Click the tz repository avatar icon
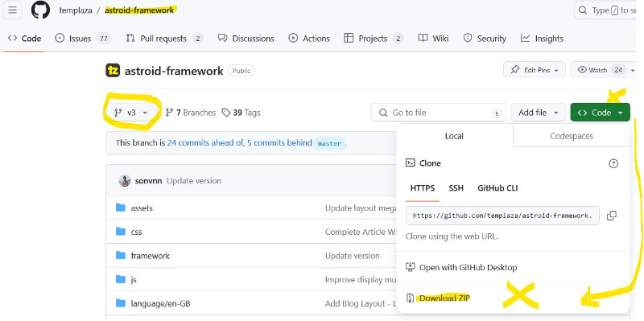 [113, 71]
